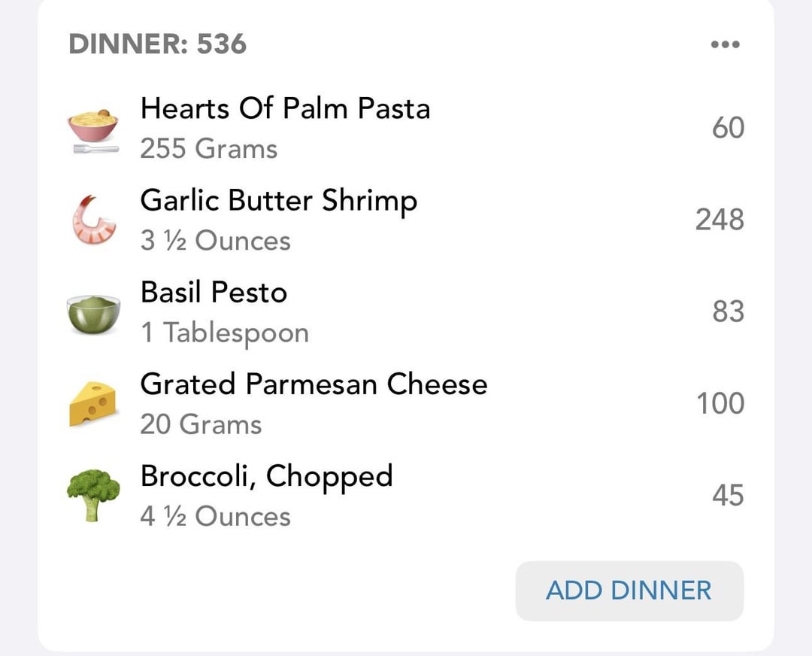Tap the 20 Grams parmesan serving
This screenshot has height=656, width=812.
click(201, 424)
